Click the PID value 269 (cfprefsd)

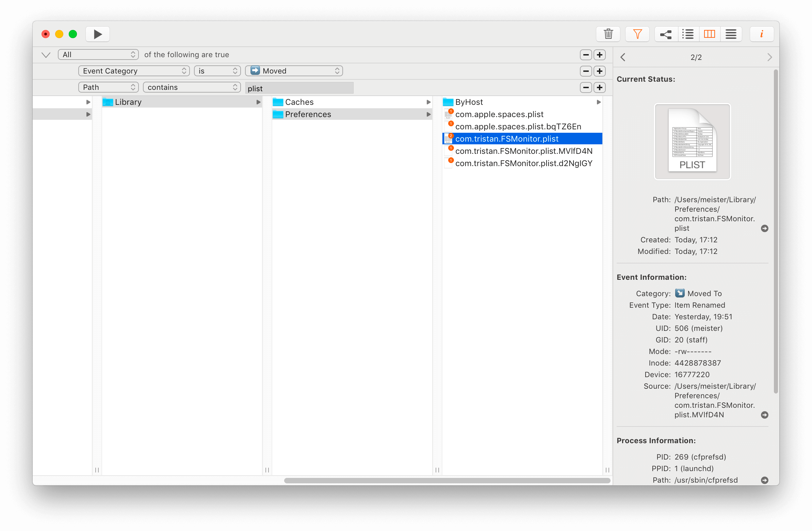(x=700, y=457)
